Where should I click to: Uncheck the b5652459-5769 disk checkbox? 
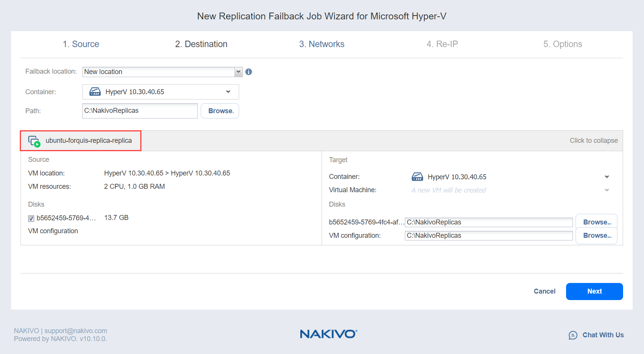pyautogui.click(x=31, y=218)
